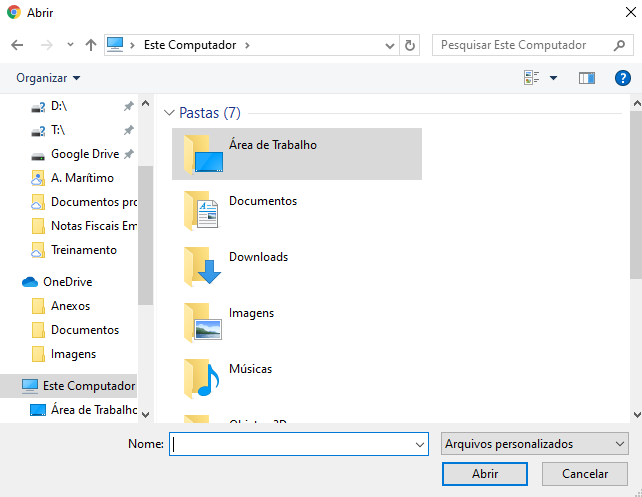Go back with the left arrow
Image resolution: width=642 pixels, height=497 pixels.
[17, 45]
